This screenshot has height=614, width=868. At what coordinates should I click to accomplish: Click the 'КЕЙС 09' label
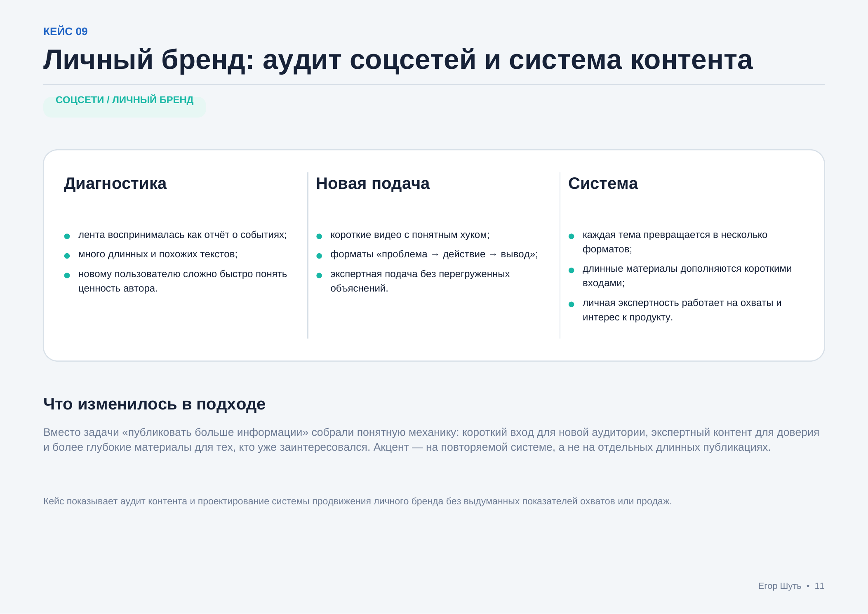[65, 31]
